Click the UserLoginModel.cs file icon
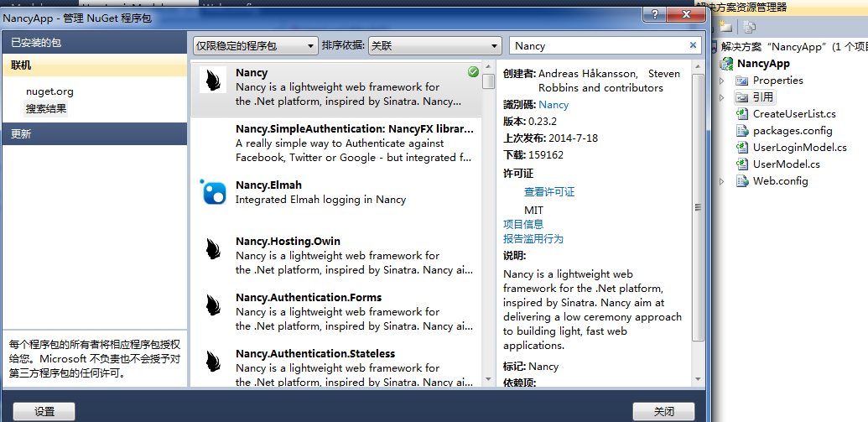 (x=742, y=148)
